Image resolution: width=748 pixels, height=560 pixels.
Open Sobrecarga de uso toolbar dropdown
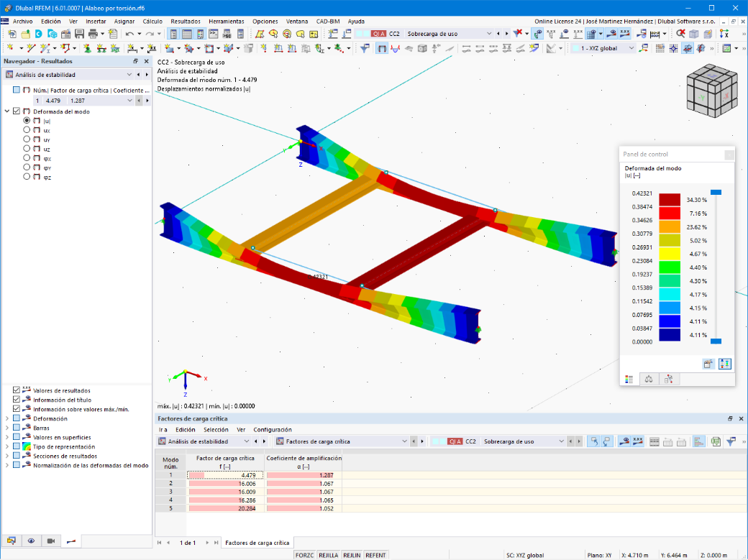point(488,34)
